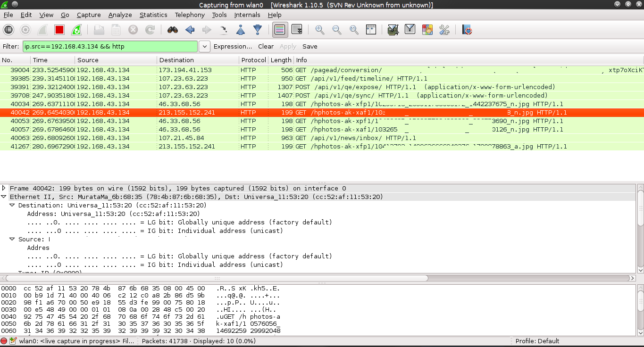644x347 pixels.
Task: Edit capture filters icon
Action: 393,30
